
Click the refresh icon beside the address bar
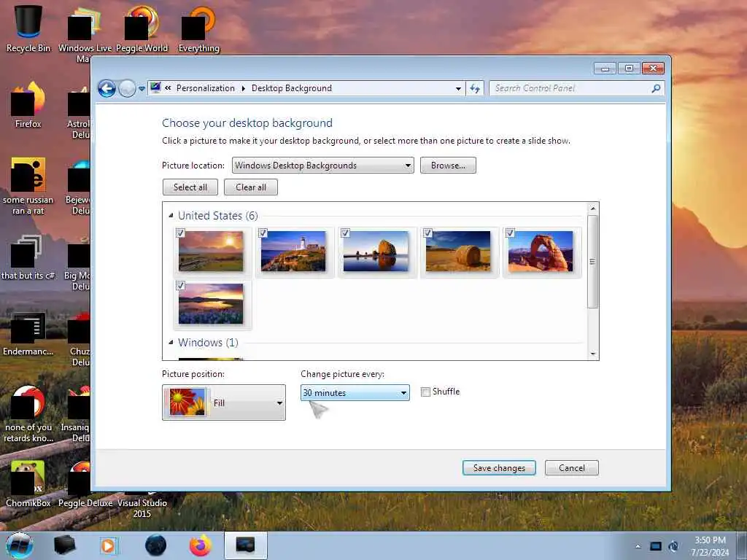474,88
